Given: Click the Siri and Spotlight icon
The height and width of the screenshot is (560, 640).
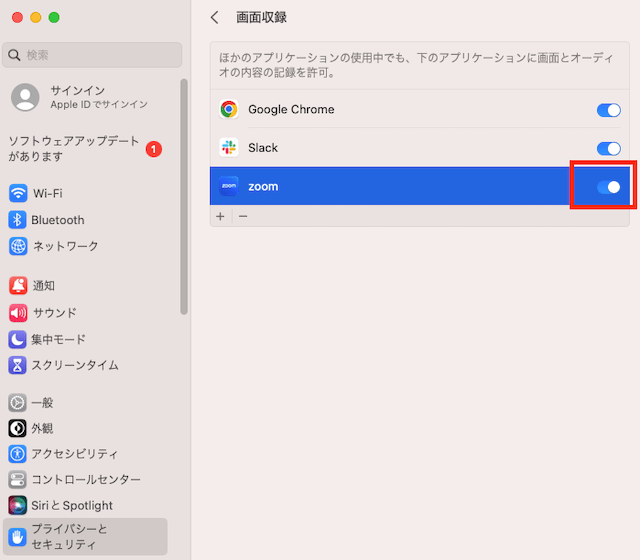Looking at the screenshot, I should [17, 505].
